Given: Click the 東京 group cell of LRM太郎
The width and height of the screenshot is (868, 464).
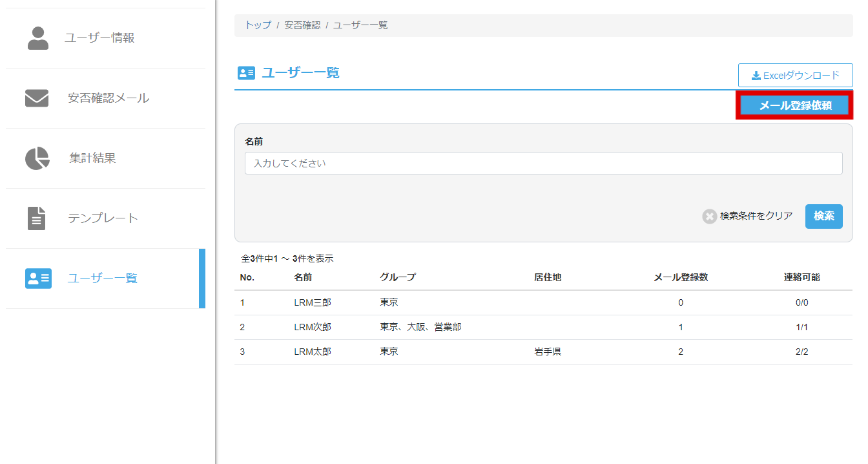Looking at the screenshot, I should [x=389, y=352].
